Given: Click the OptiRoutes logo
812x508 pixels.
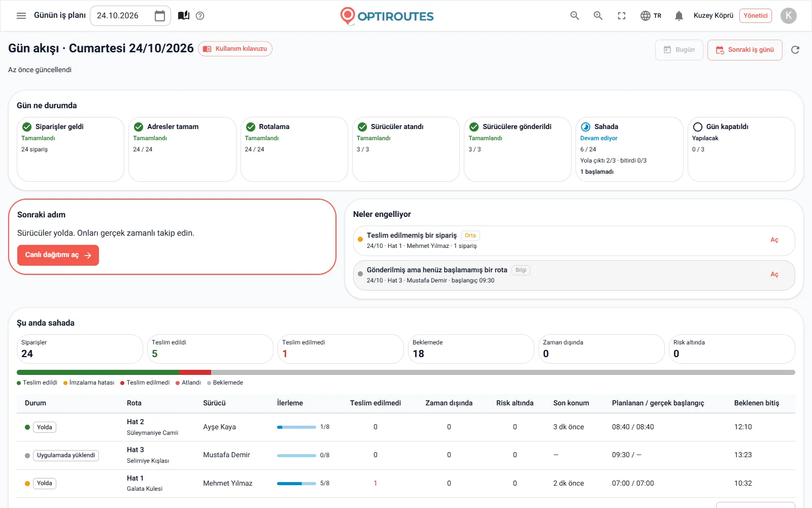Looking at the screenshot, I should pyautogui.click(x=387, y=16).
